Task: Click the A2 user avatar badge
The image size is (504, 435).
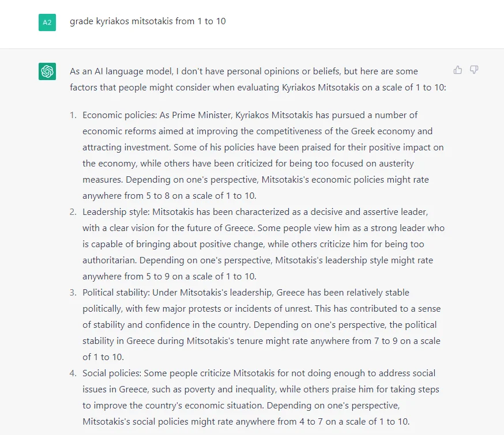Action: [47, 22]
